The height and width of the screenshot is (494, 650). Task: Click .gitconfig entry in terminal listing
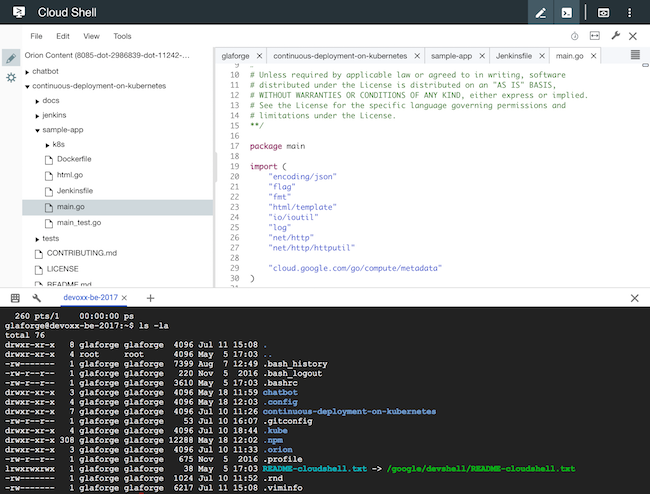[288, 421]
